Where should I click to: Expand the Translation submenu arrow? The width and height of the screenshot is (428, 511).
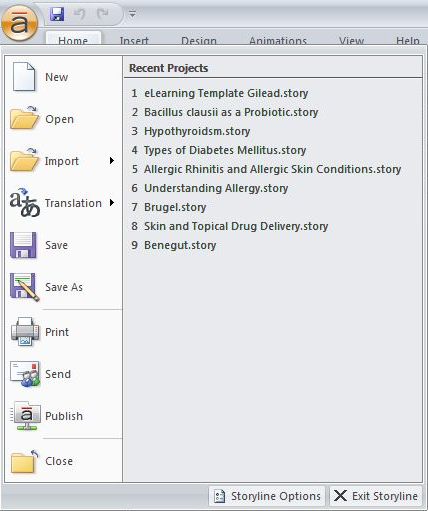pos(112,203)
